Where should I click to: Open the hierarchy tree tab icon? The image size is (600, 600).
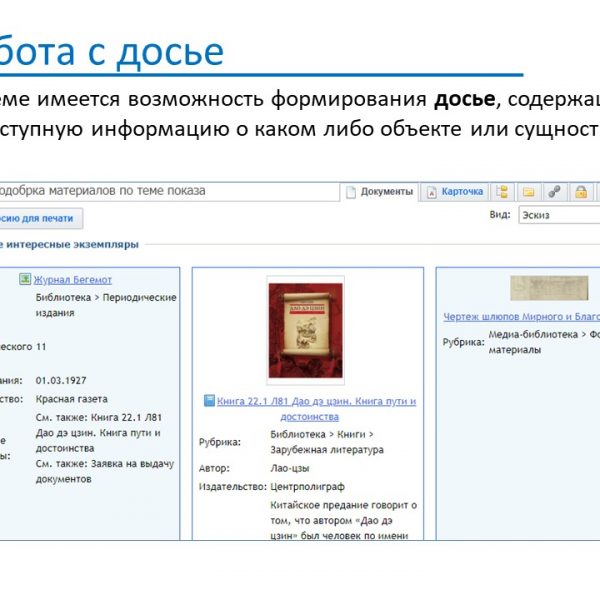(x=503, y=192)
